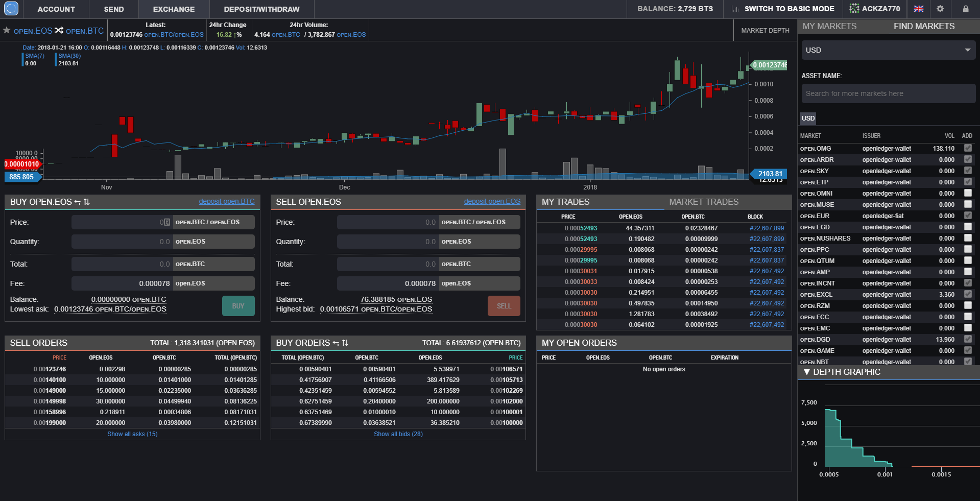The height and width of the screenshot is (501, 980).
Task: Toggle OPEN.DGD market checkbox
Action: (968, 339)
